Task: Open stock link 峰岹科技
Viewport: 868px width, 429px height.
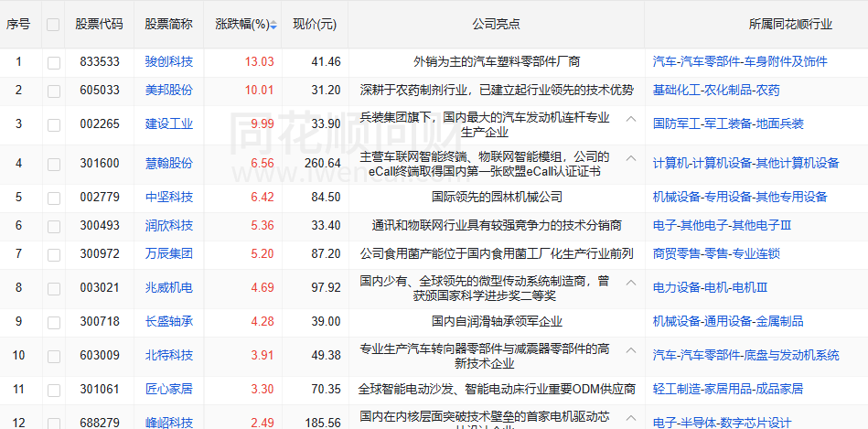Action: tap(169, 423)
